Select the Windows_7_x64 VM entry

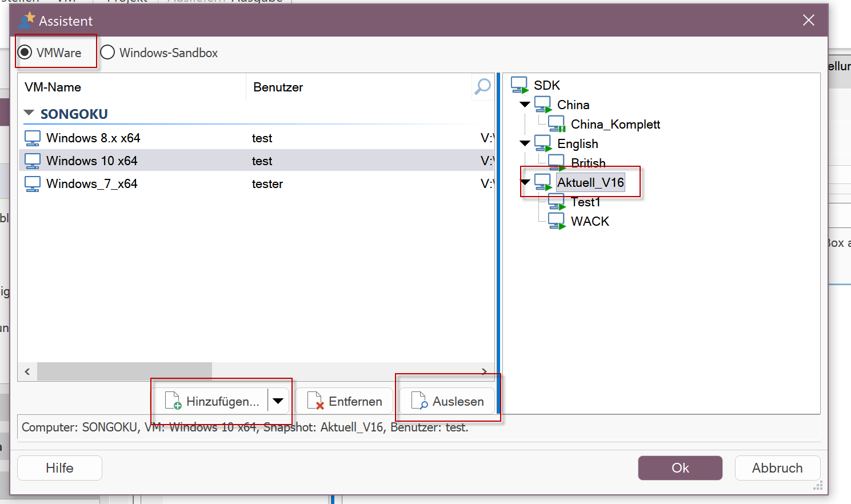click(x=257, y=183)
